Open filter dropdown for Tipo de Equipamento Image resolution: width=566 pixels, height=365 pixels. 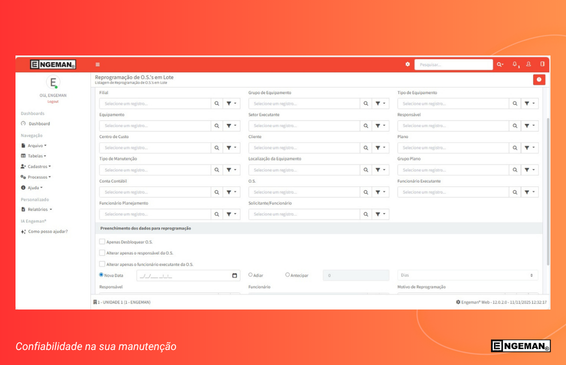tap(530, 104)
